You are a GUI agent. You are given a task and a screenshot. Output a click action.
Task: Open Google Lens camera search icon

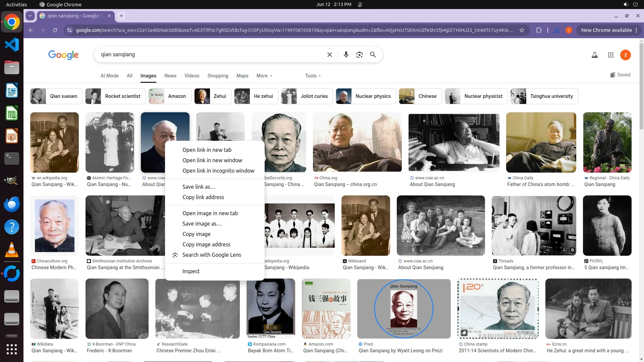(x=359, y=55)
